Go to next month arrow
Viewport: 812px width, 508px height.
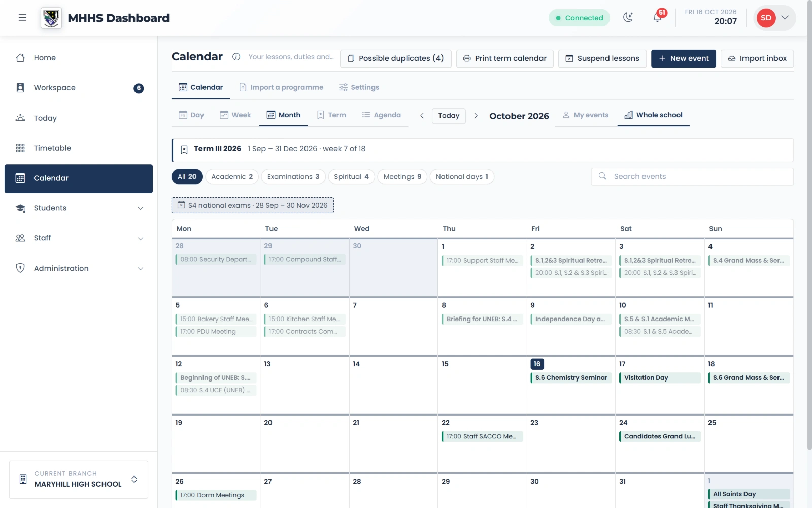(x=476, y=116)
